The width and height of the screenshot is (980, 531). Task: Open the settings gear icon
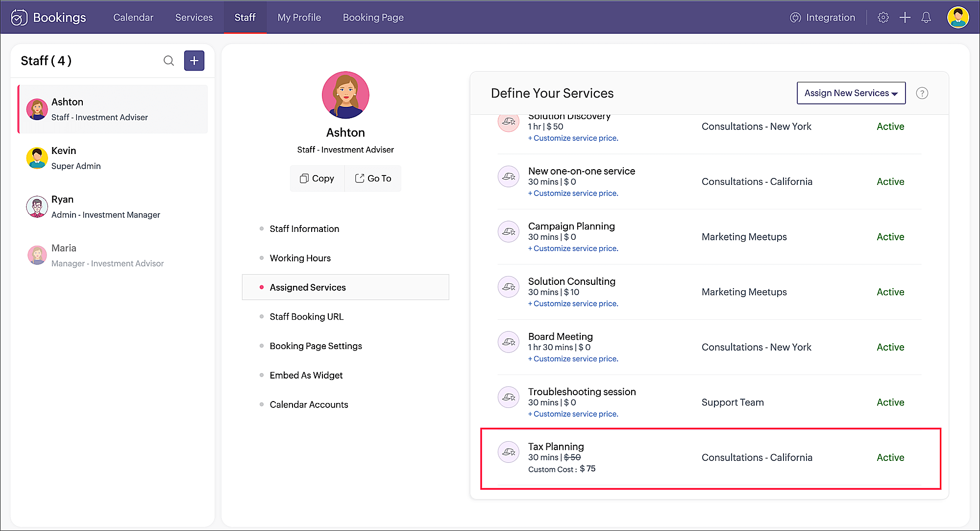pyautogui.click(x=883, y=18)
